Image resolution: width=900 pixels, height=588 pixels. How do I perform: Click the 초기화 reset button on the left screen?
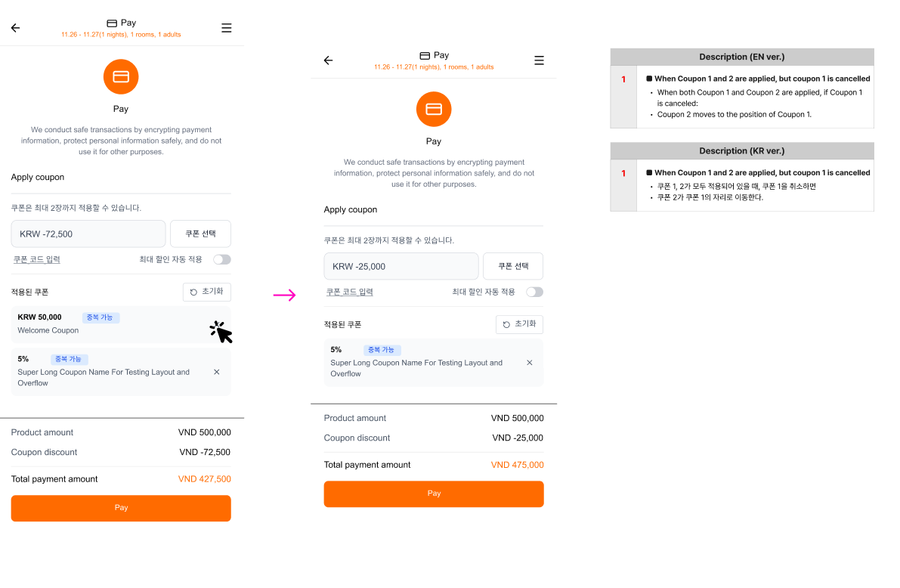coord(207,292)
